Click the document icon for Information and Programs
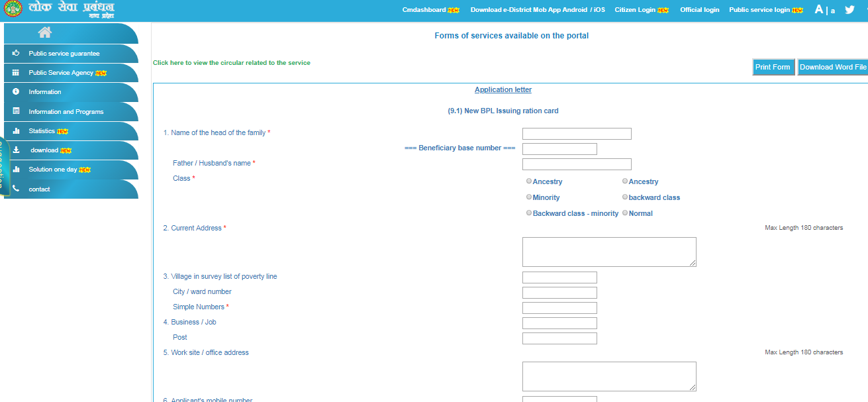The width and height of the screenshot is (868, 402). coord(15,111)
